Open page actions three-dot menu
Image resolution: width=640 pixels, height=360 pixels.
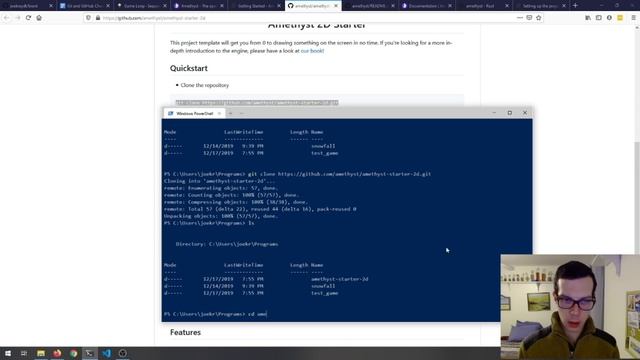pos(519,18)
